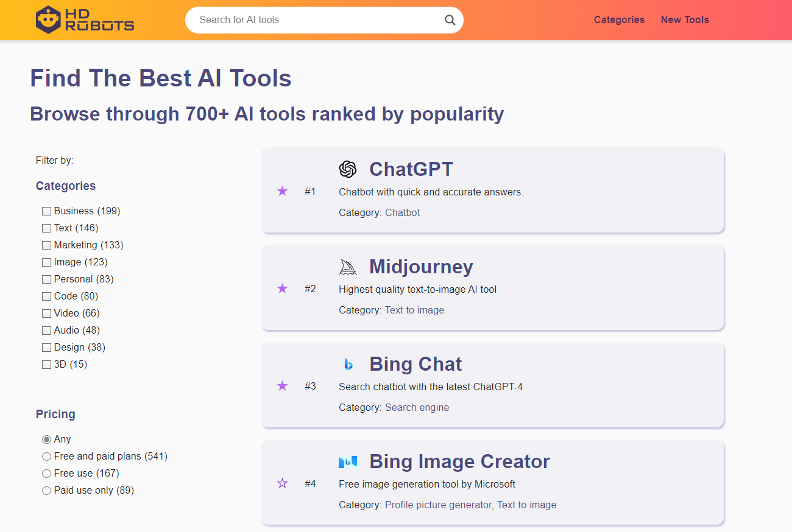Check the Design category filter
The height and width of the screenshot is (532, 792).
point(46,348)
